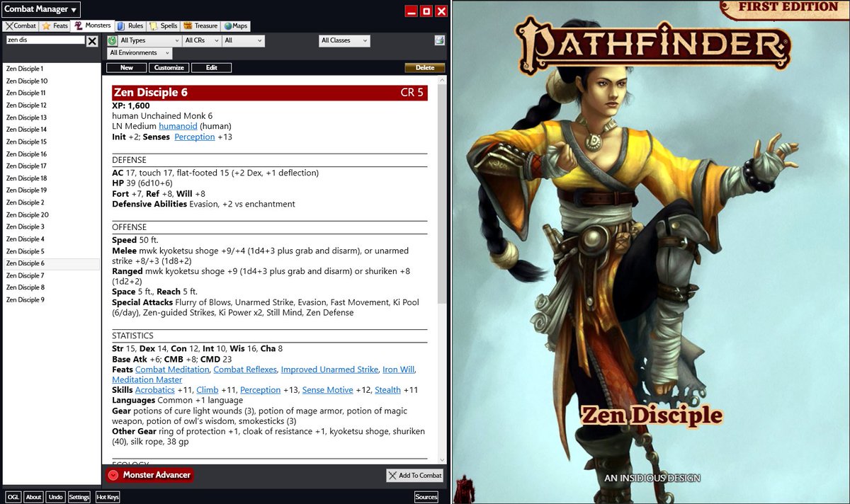Click the Delete button
850x504 pixels.
[425, 68]
